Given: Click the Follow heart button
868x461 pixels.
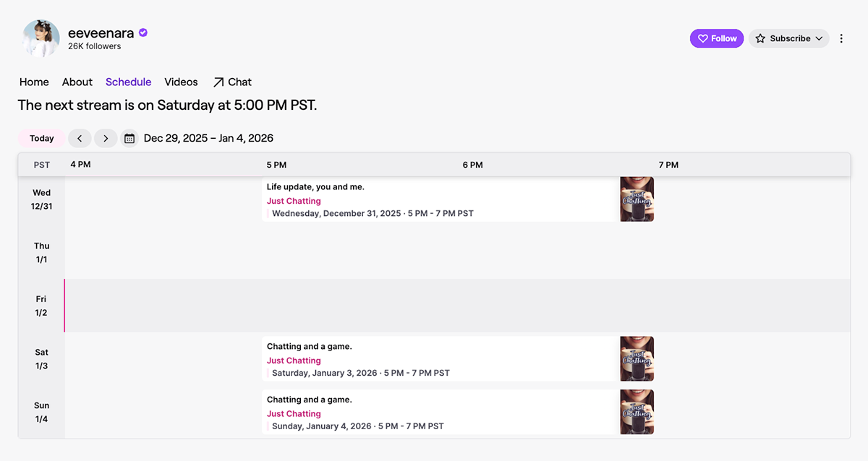Looking at the screenshot, I should pos(716,38).
